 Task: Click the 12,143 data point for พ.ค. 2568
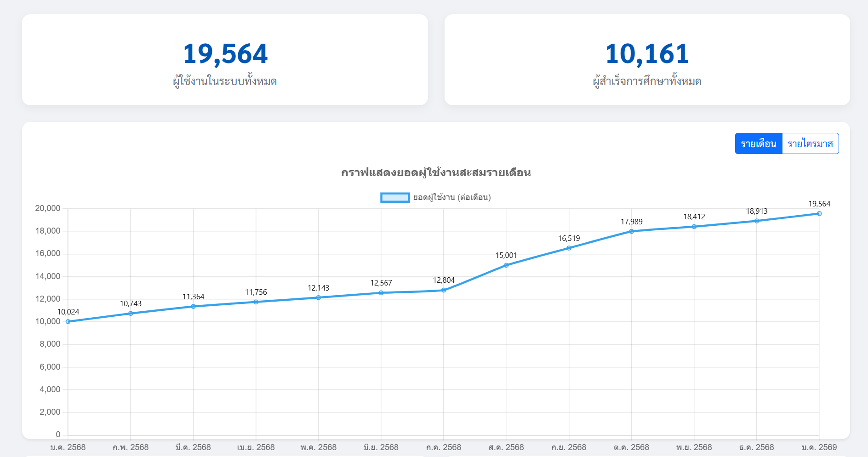click(319, 297)
